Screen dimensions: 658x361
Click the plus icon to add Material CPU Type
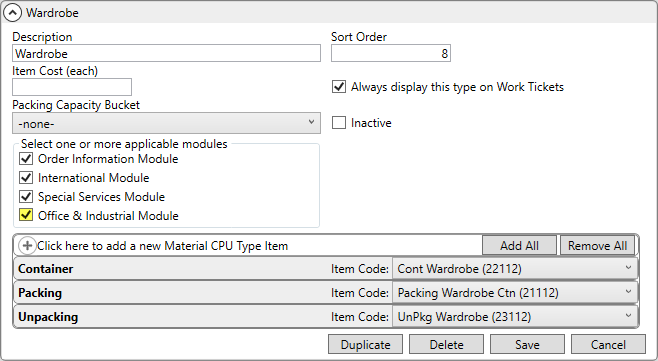point(27,246)
